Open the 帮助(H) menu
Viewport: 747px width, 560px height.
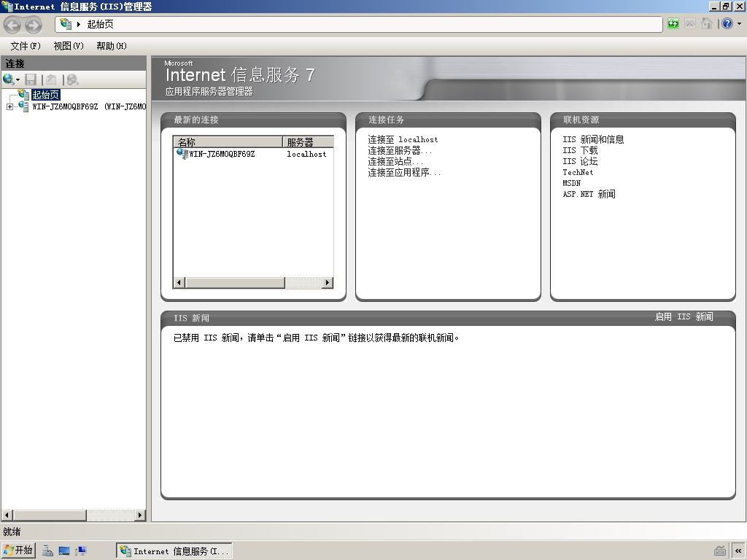[112, 46]
